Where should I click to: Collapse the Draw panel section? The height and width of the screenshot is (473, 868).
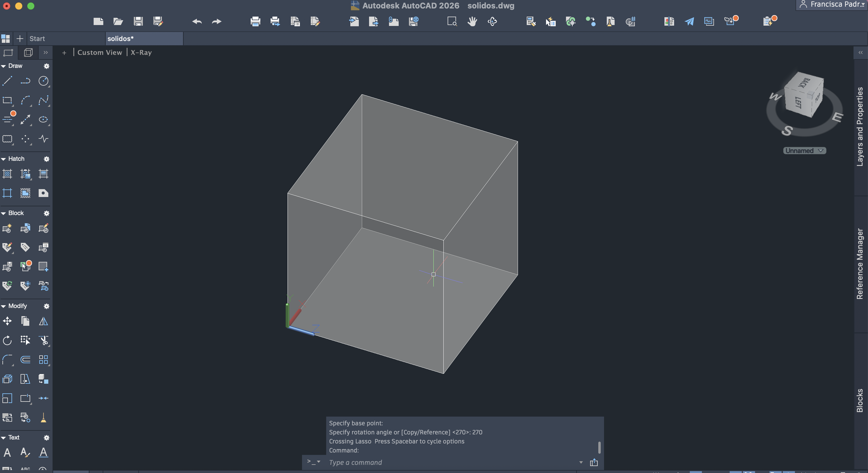pos(3,66)
